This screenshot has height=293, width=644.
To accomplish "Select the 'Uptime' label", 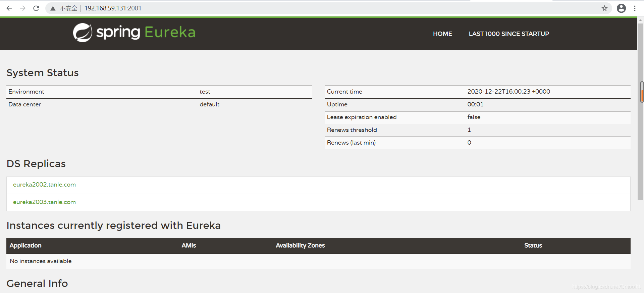I will 337,104.
